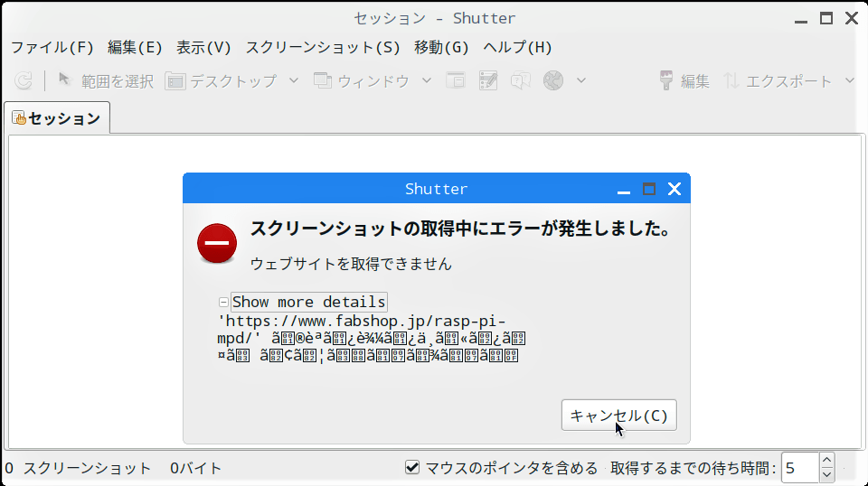Open the 編集(E) menu
The height and width of the screenshot is (486, 868).
point(135,48)
